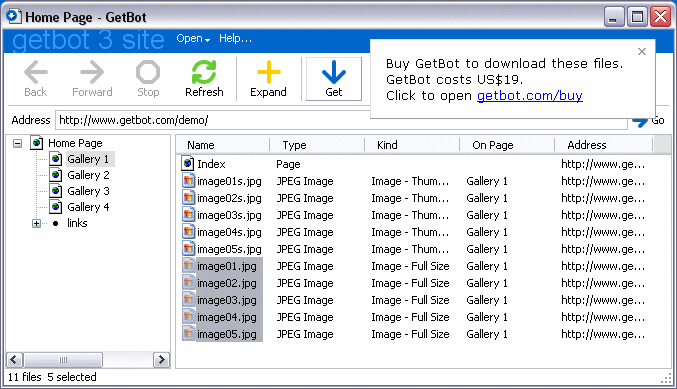Click the blue arrow Get button

334,79
